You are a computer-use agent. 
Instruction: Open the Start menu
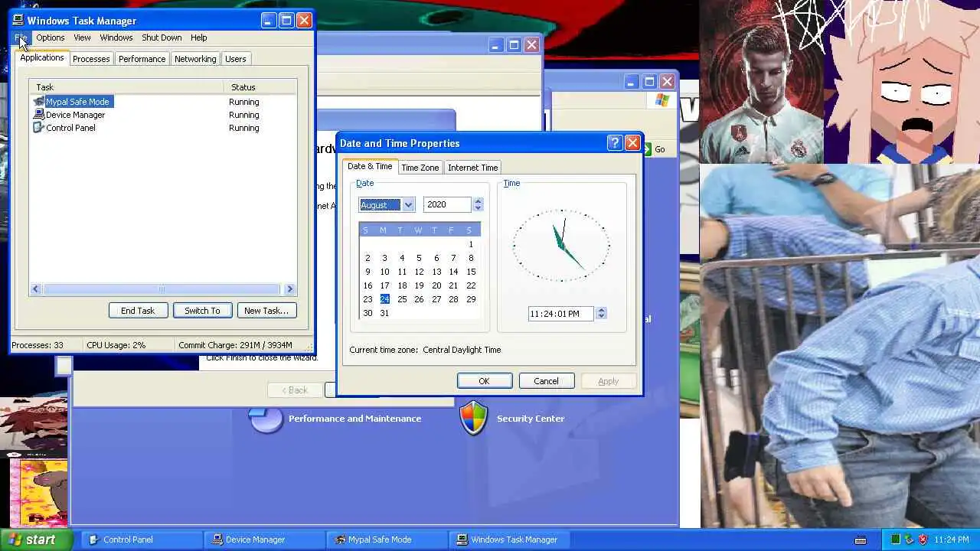[x=37, y=540]
